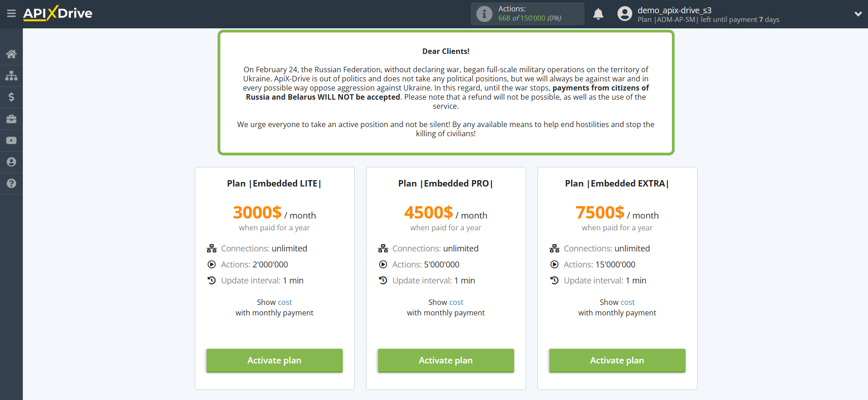Expand the account dropdown chevron

(x=858, y=14)
